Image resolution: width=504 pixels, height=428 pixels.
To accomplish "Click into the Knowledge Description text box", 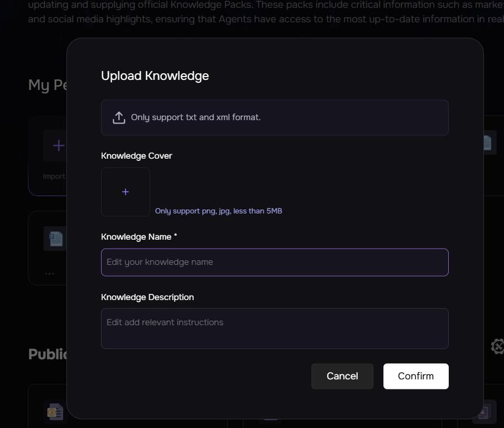I will 275,328.
